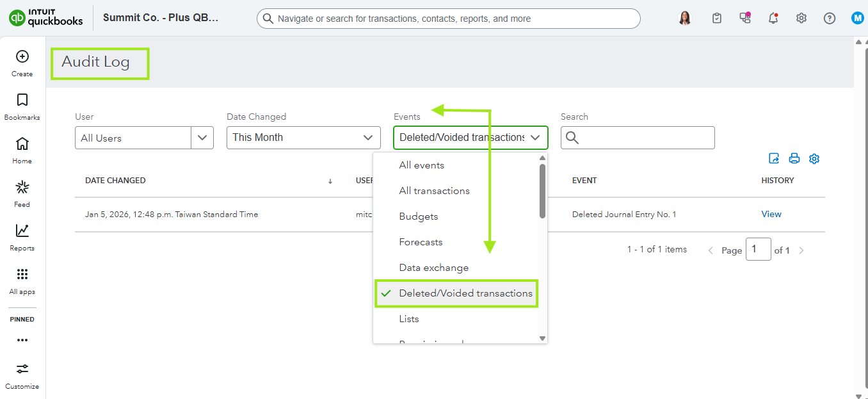Open Bookmarks from the left sidebar

[x=22, y=101]
